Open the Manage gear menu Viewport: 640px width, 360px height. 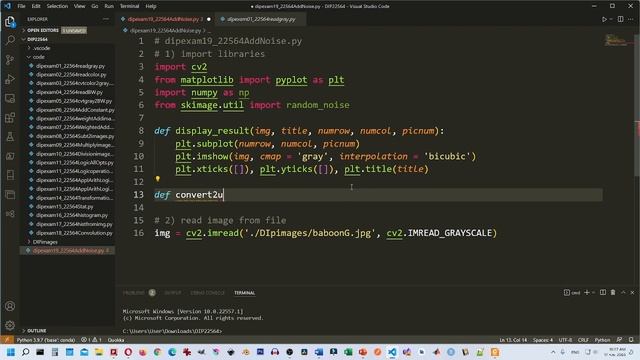[x=10, y=325]
